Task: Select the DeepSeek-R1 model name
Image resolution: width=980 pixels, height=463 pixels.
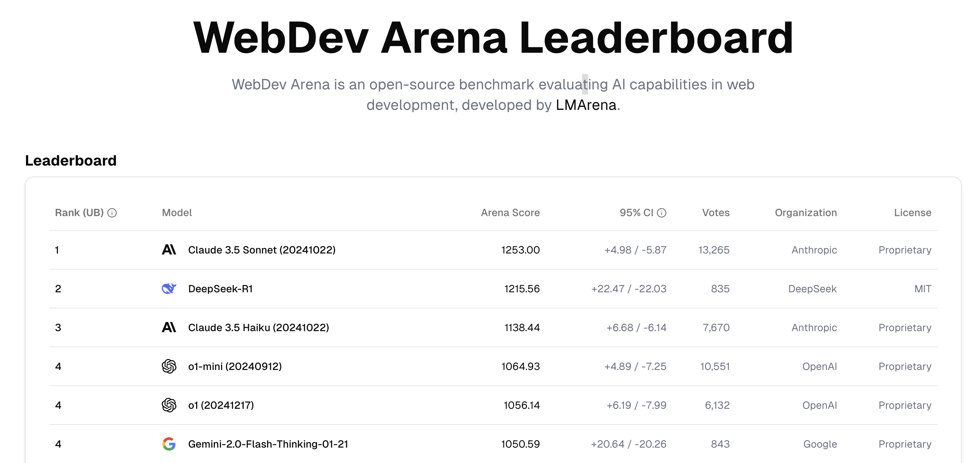Action: (x=221, y=289)
